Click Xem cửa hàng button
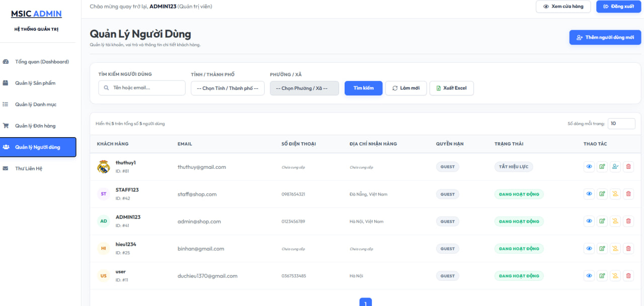This screenshot has height=306, width=644. [563, 7]
